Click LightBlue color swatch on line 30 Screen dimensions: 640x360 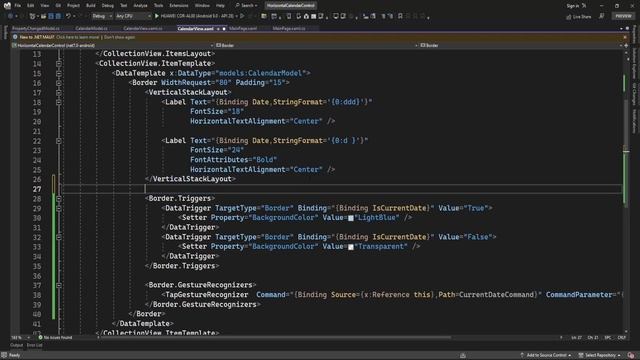351,218
